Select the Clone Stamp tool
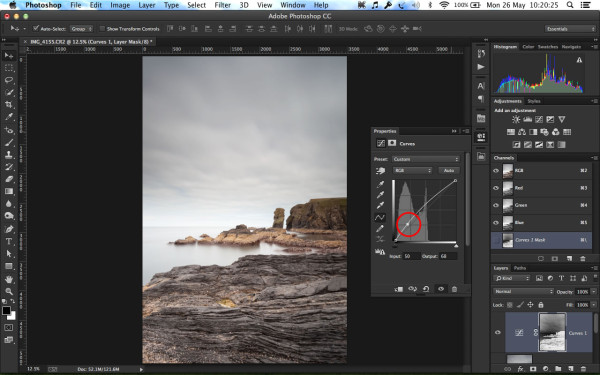600x375 pixels. click(8, 155)
